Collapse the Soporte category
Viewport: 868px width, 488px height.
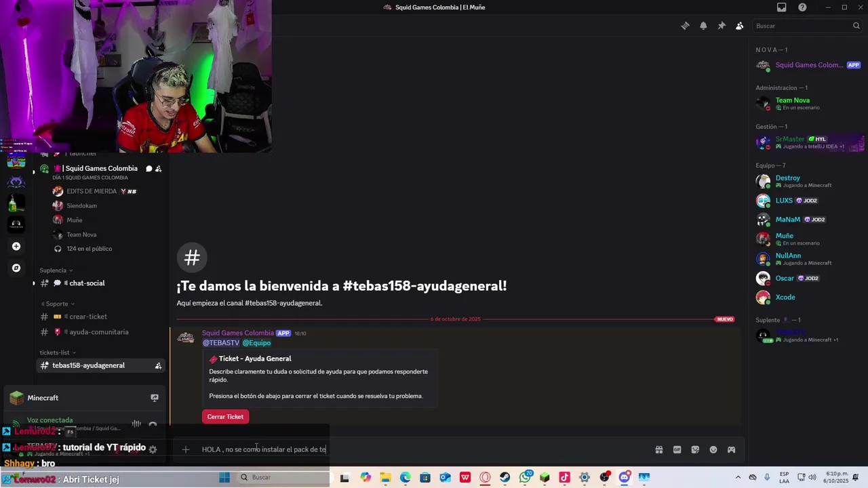point(58,304)
